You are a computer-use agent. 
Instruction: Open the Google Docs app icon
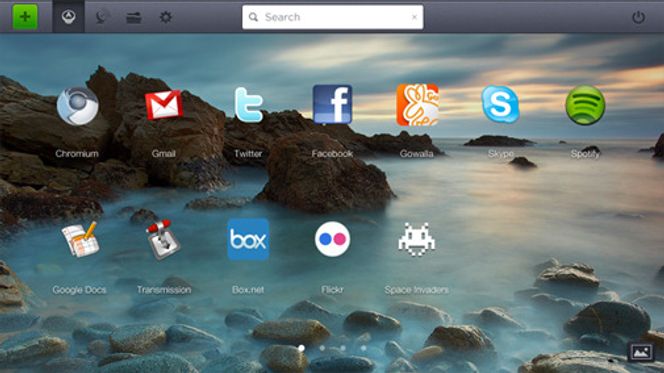(80, 239)
